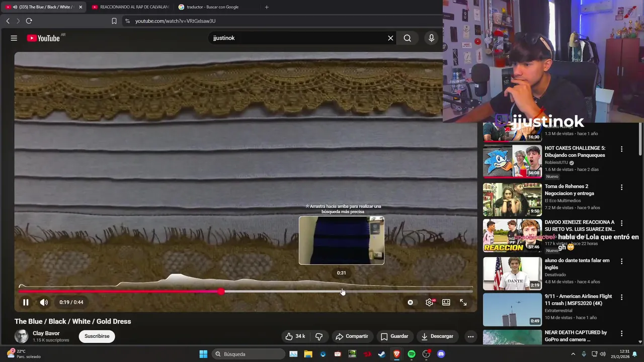644x362 pixels.
Task: Open Spotify from the taskbar
Action: pos(412,354)
